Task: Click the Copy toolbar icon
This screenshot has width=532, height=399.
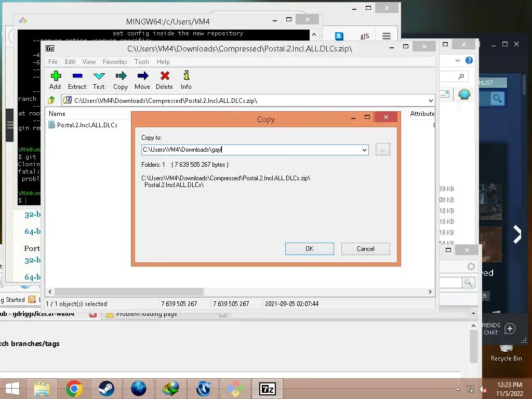Action: click(121, 80)
